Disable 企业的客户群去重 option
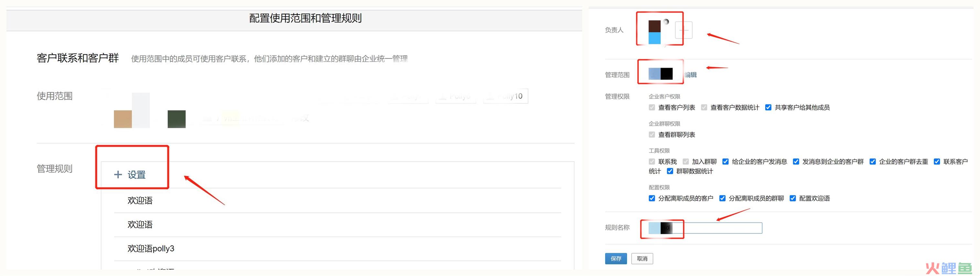The image size is (980, 276). (873, 161)
